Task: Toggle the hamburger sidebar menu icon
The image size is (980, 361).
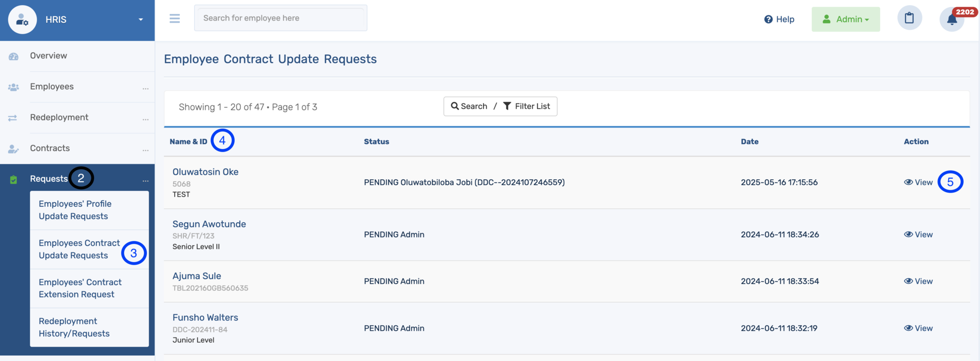Action: pyautogui.click(x=175, y=18)
